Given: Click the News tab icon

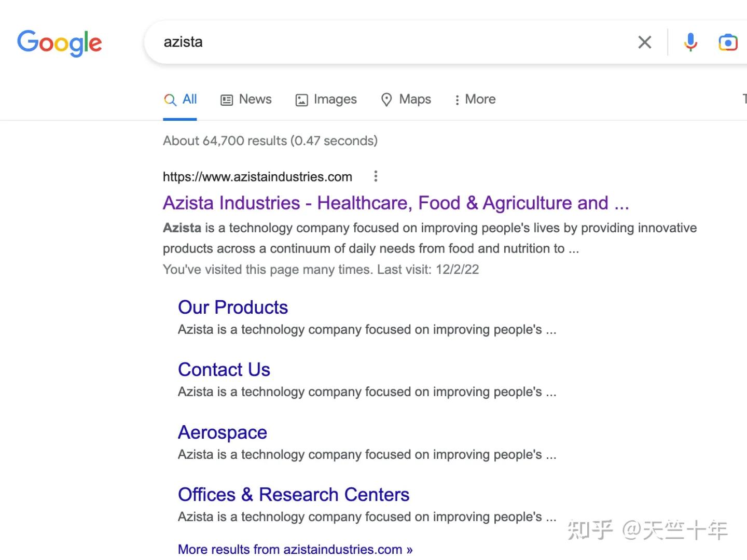Looking at the screenshot, I should click(x=227, y=100).
